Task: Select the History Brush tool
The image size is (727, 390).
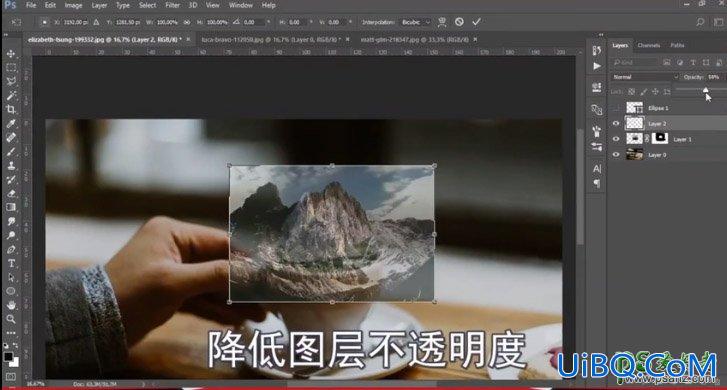Action: coord(11,179)
